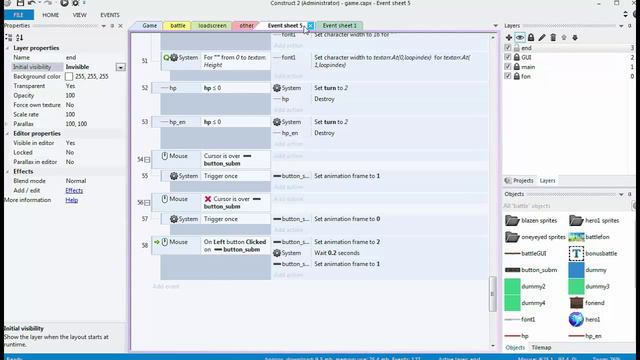Move layer up with up arrow icon
This screenshot has width=640, height=360.
[564, 38]
